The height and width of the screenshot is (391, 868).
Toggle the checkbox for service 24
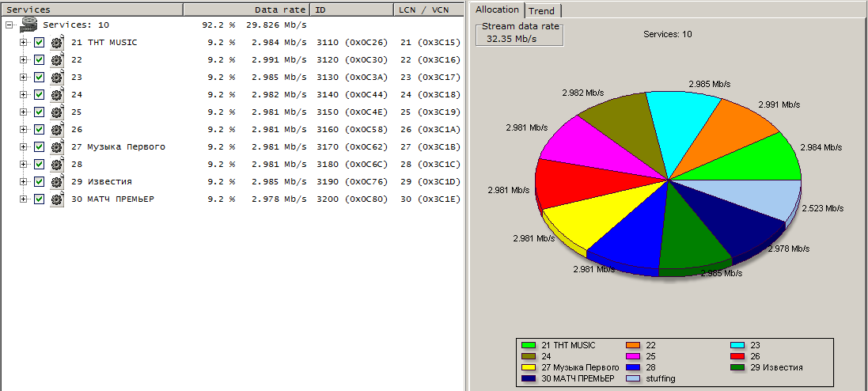click(x=39, y=95)
